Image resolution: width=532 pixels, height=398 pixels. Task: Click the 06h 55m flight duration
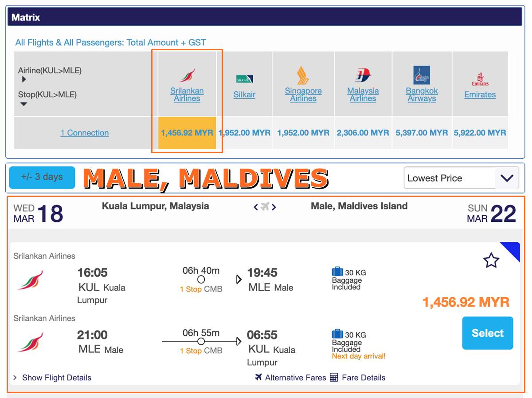point(201,333)
